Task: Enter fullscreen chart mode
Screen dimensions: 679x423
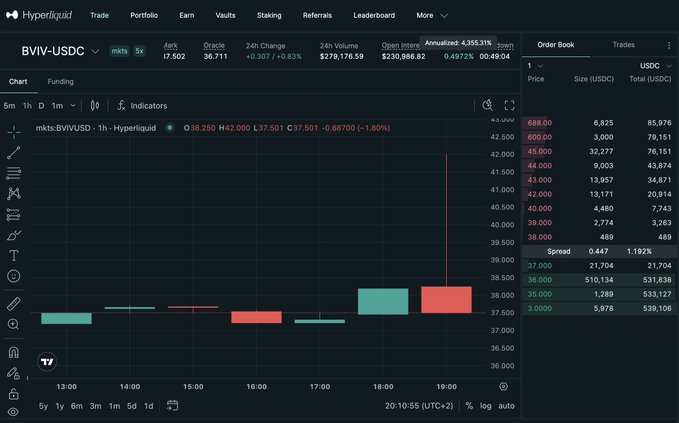Action: pos(510,105)
